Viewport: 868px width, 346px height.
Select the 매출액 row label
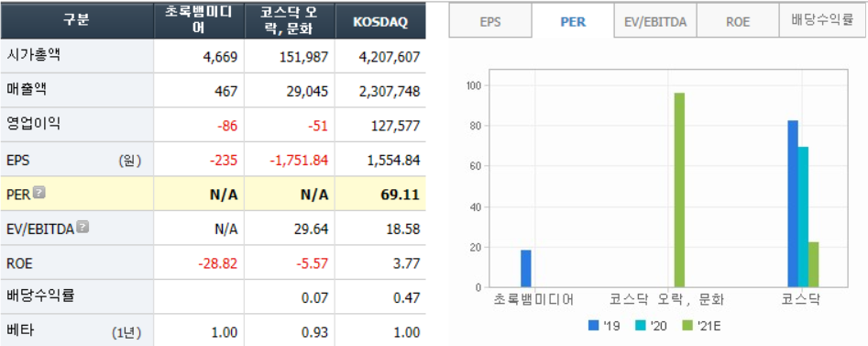pos(27,90)
